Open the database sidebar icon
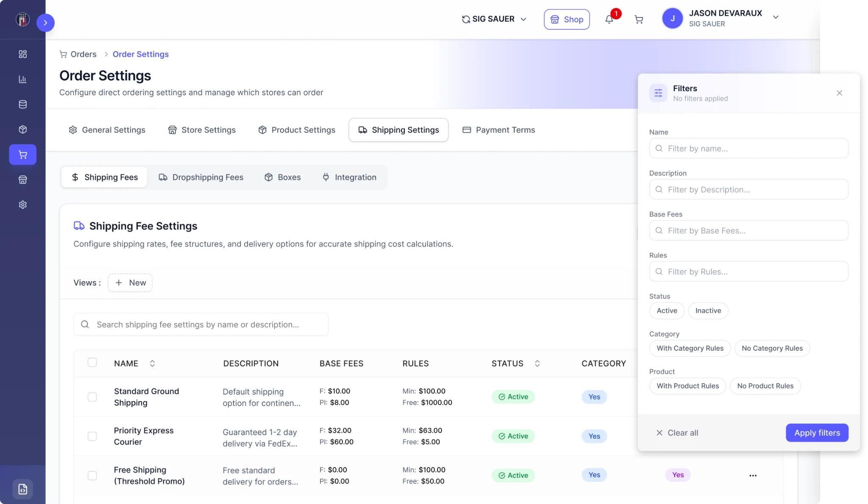The height and width of the screenshot is (504, 868). pyautogui.click(x=23, y=104)
